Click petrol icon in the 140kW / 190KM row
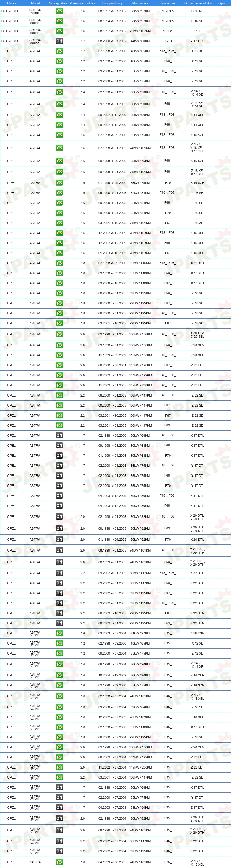Viewport: 231px width, 868px height. click(x=59, y=365)
